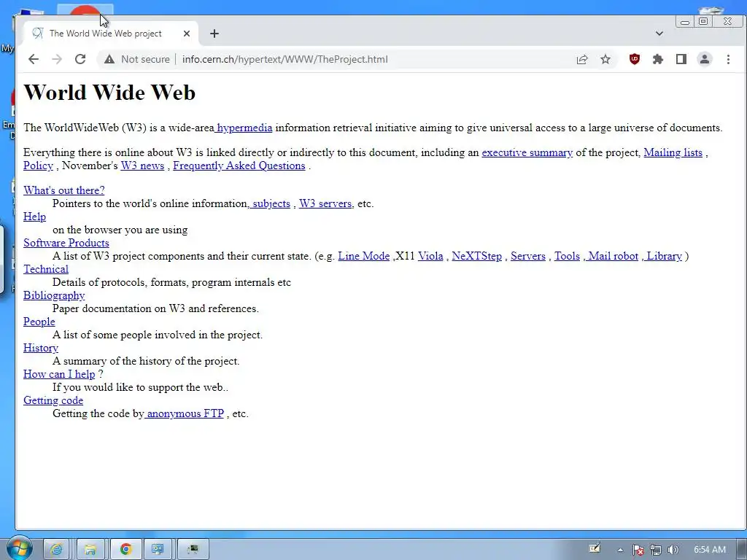Open the W3 news link
The image size is (747, 560).
click(x=142, y=166)
